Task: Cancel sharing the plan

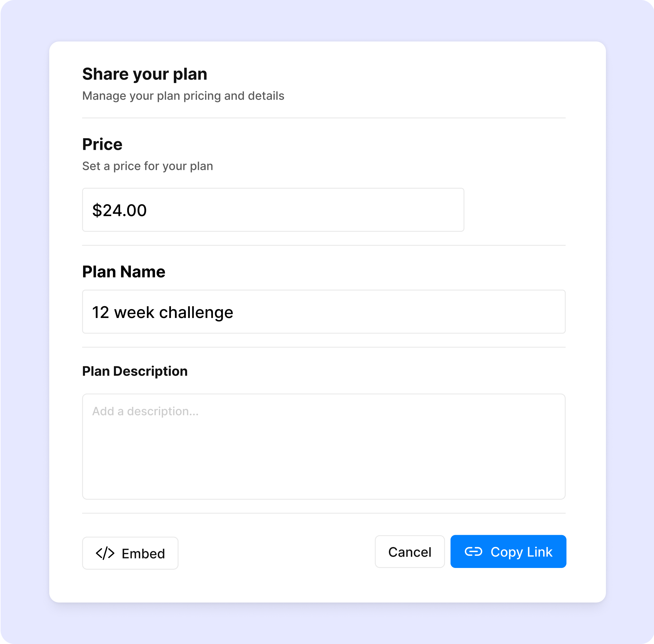Action: click(x=409, y=552)
